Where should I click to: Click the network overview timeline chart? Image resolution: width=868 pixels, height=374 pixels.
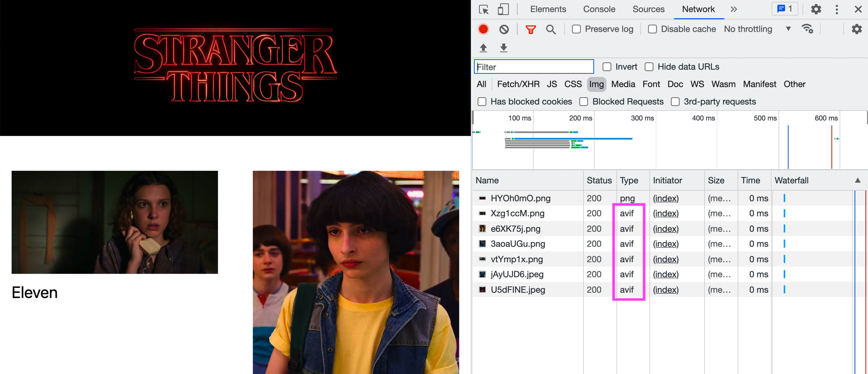click(x=670, y=140)
